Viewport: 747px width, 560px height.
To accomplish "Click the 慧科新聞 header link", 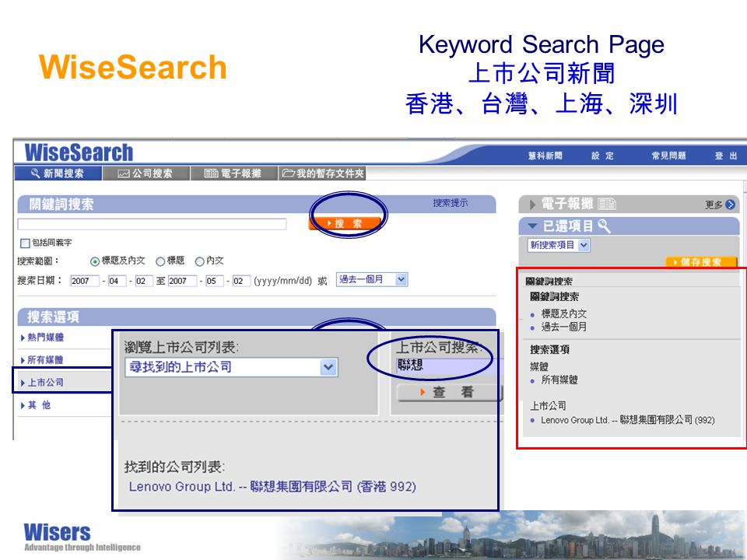I will click(545, 156).
